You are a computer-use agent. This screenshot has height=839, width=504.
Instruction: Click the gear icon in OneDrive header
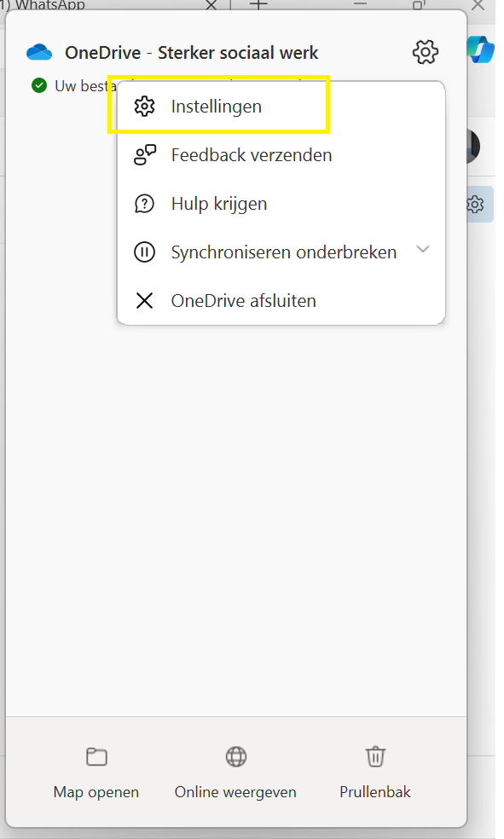pyautogui.click(x=426, y=53)
